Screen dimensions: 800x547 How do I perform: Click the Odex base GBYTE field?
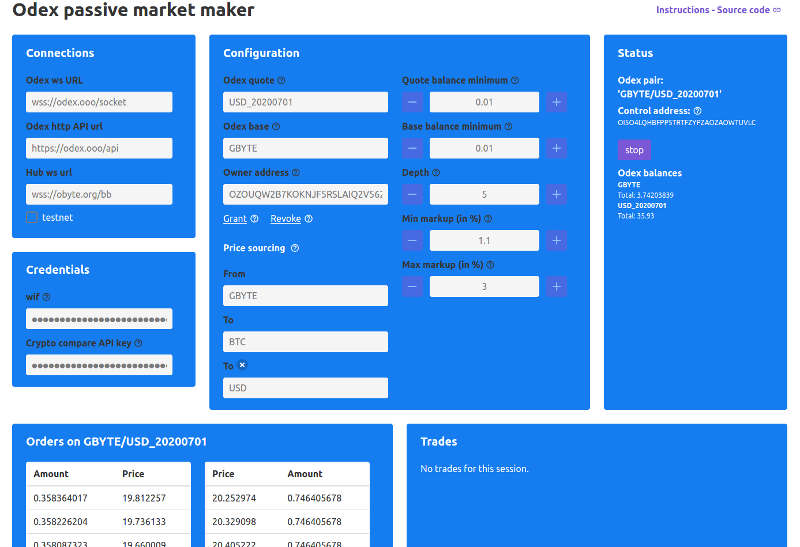(x=305, y=148)
